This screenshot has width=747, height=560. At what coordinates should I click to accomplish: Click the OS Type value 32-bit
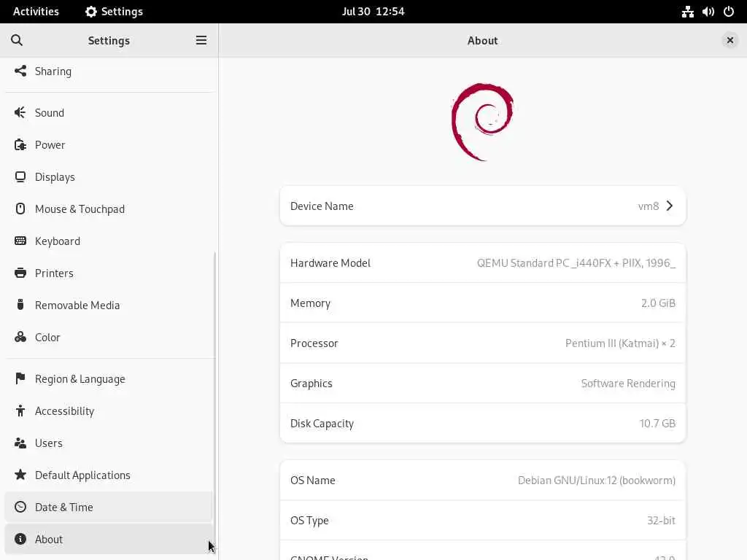[x=661, y=520]
